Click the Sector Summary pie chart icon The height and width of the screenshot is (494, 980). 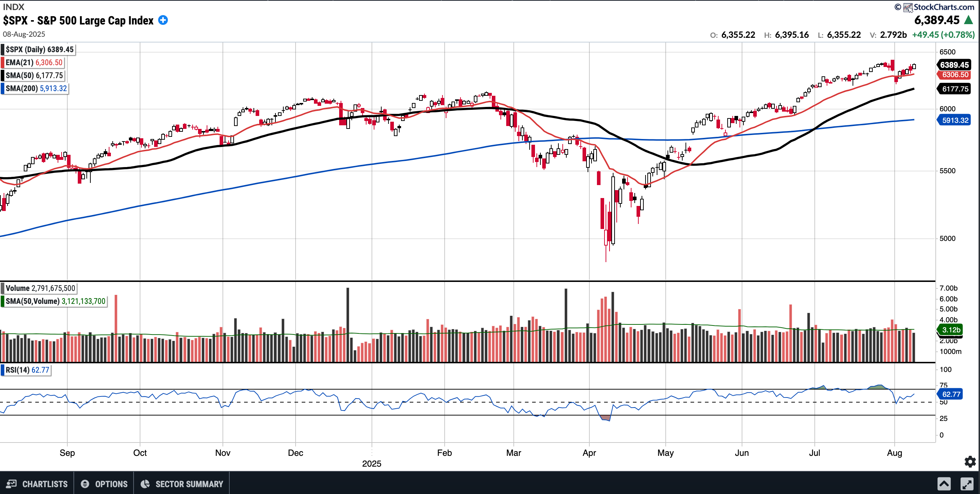click(x=145, y=484)
